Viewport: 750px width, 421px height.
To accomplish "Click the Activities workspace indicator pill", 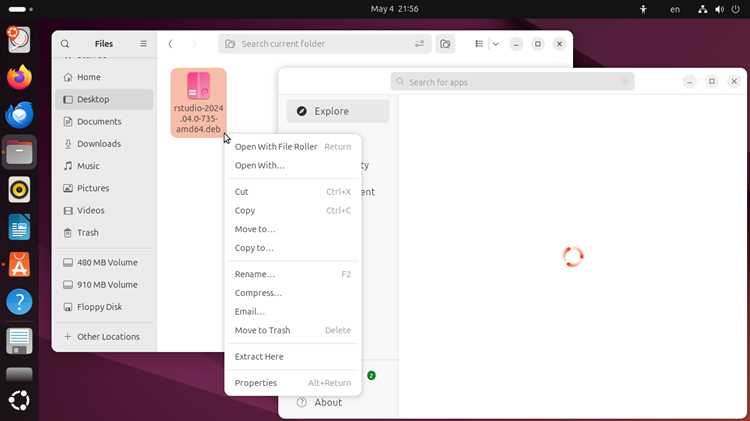I will click(21, 9).
